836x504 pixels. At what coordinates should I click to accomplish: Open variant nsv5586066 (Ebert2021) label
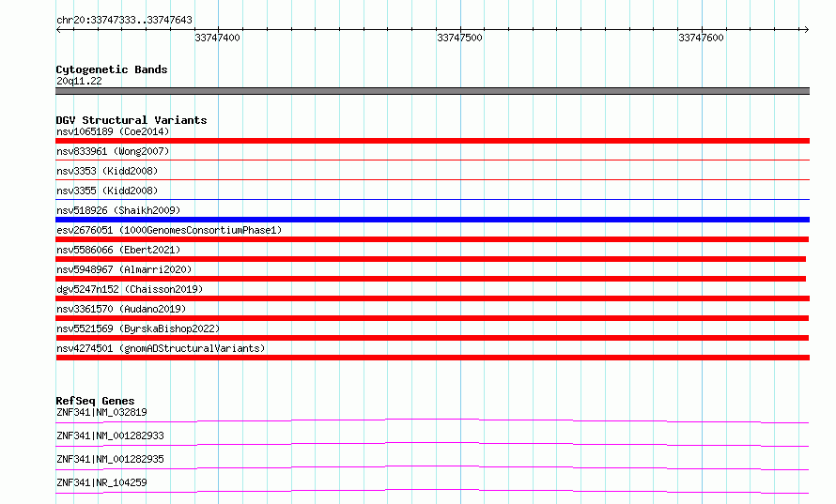click(x=118, y=250)
